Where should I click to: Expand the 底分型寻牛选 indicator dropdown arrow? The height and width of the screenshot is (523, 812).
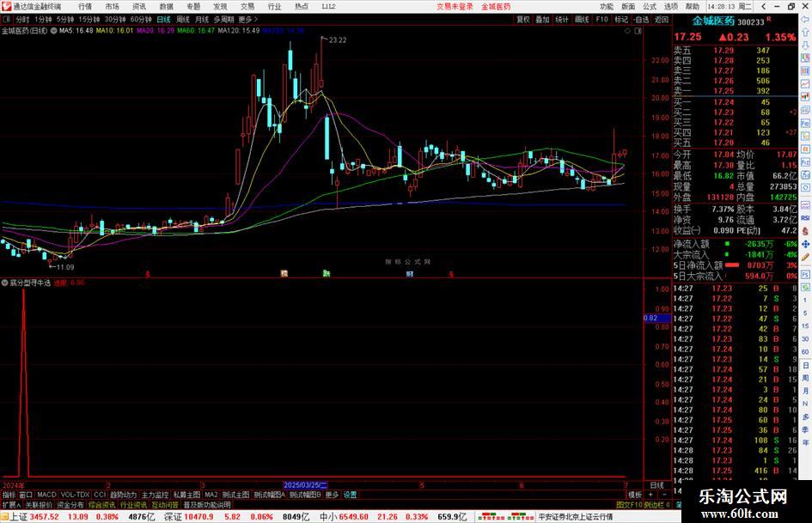(4, 283)
